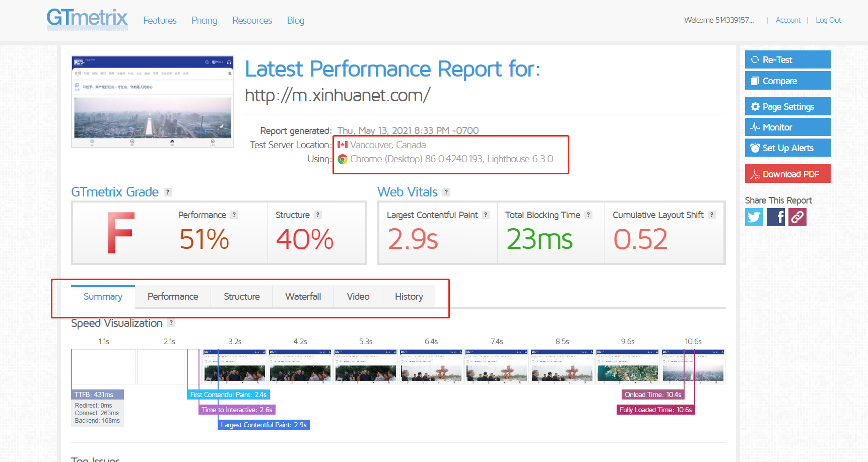
Task: Click the 0.52 layout shift value
Action: pyautogui.click(x=640, y=239)
